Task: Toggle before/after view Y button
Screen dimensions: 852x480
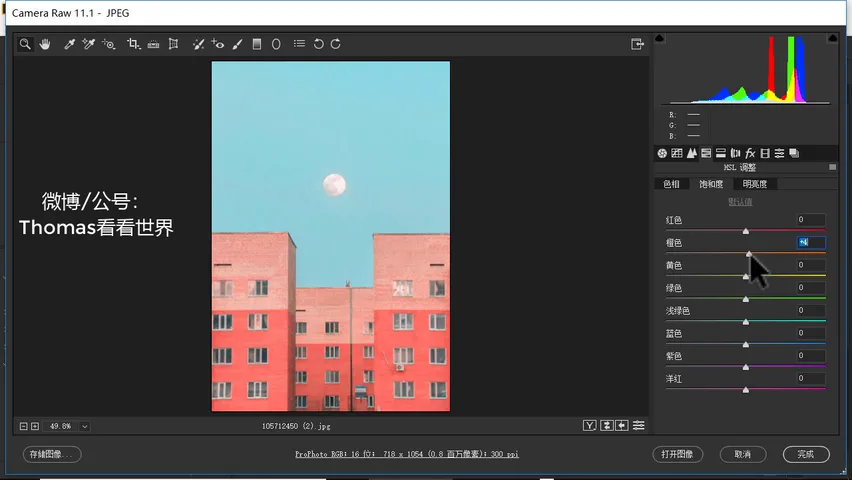Action: click(x=590, y=426)
